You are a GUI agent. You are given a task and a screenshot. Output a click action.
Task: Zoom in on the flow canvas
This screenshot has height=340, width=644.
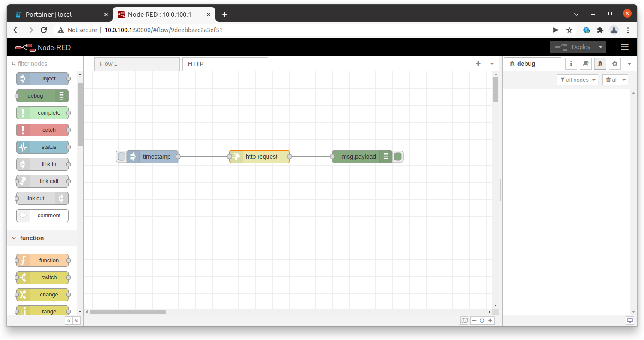tap(490, 320)
